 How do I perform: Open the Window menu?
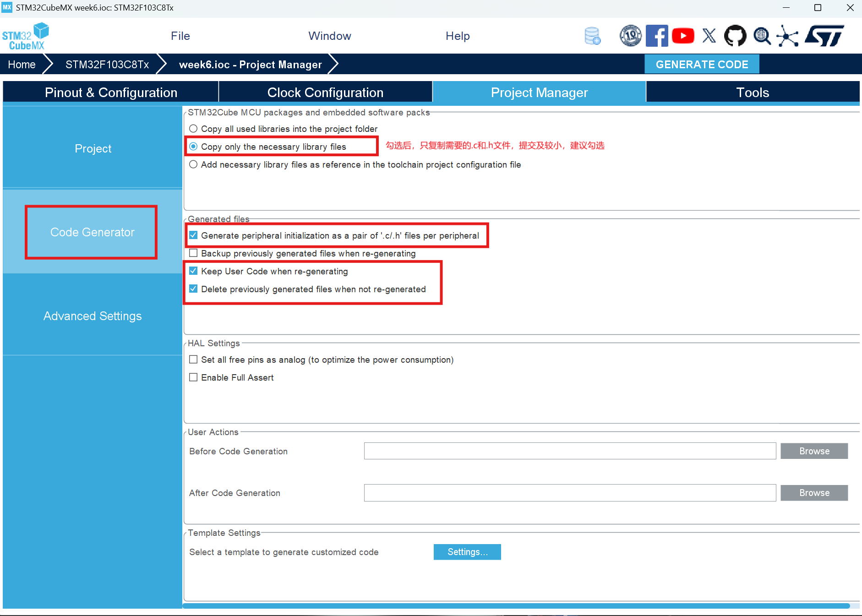coord(330,36)
